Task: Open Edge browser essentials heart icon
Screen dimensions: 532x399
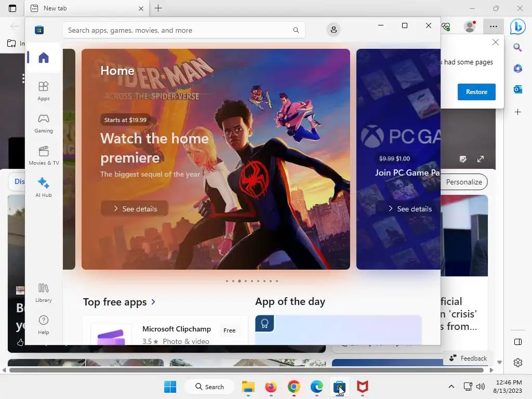Action: (446, 26)
